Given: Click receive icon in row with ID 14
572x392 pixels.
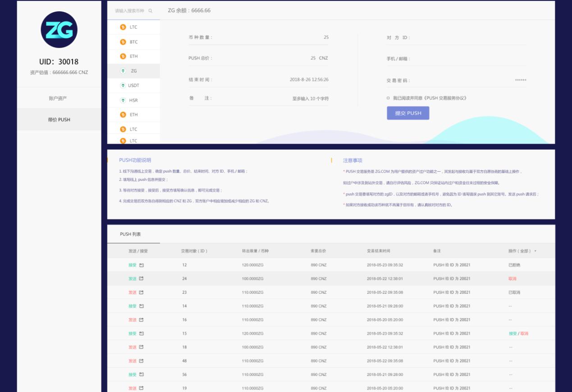Looking at the screenshot, I should 141,306.
